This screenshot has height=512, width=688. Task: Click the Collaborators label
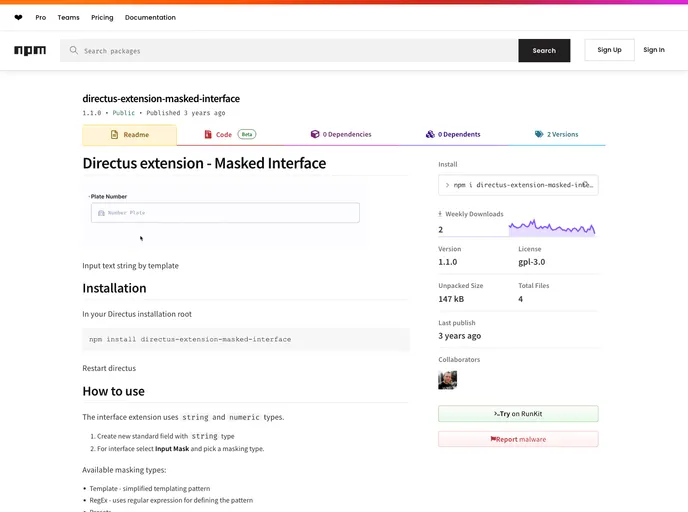pyautogui.click(x=459, y=359)
